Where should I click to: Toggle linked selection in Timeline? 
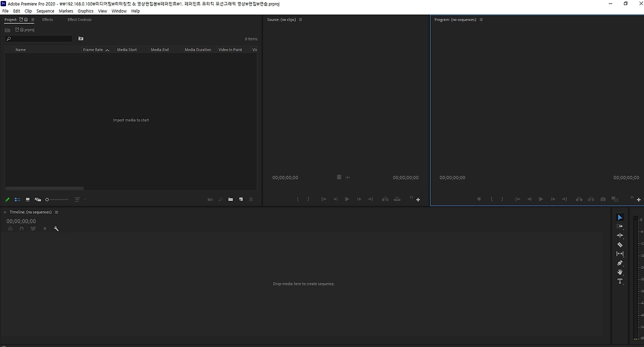[33, 229]
